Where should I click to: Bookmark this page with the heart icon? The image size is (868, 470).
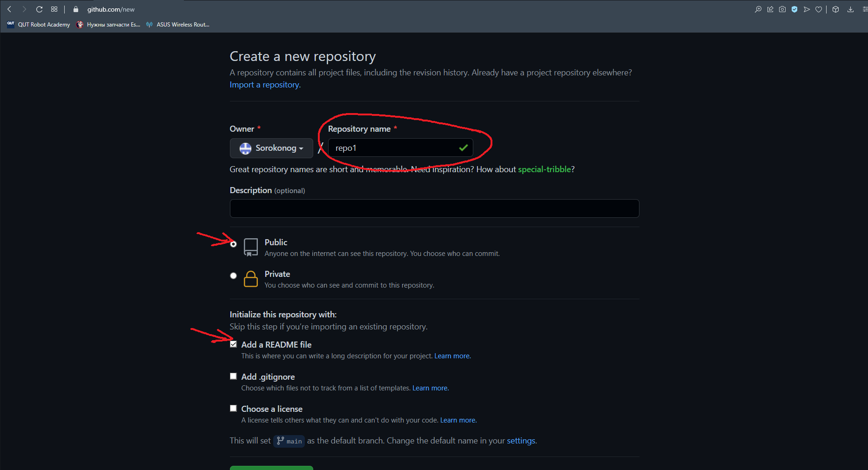(x=819, y=9)
